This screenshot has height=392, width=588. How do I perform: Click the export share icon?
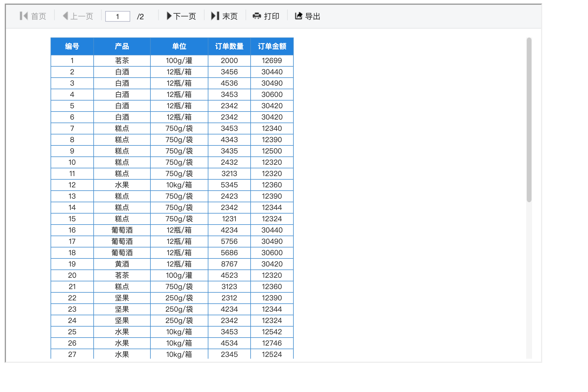click(x=298, y=16)
